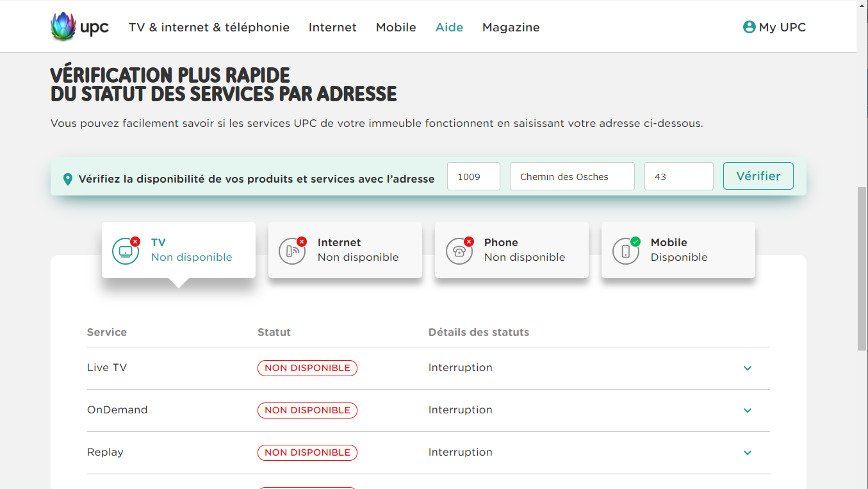Click the page vertical scrollbar
The width and height of the screenshot is (868, 489).
[x=862, y=269]
